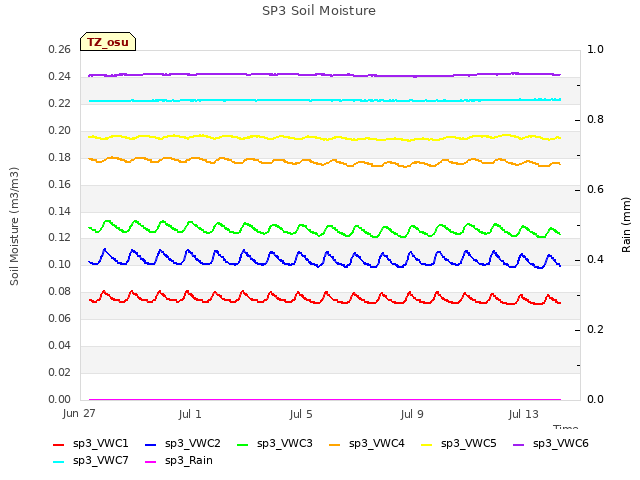Toggle sp3_VWC1 series in the legend
Image resolution: width=640 pixels, height=480 pixels.
click(x=91, y=443)
